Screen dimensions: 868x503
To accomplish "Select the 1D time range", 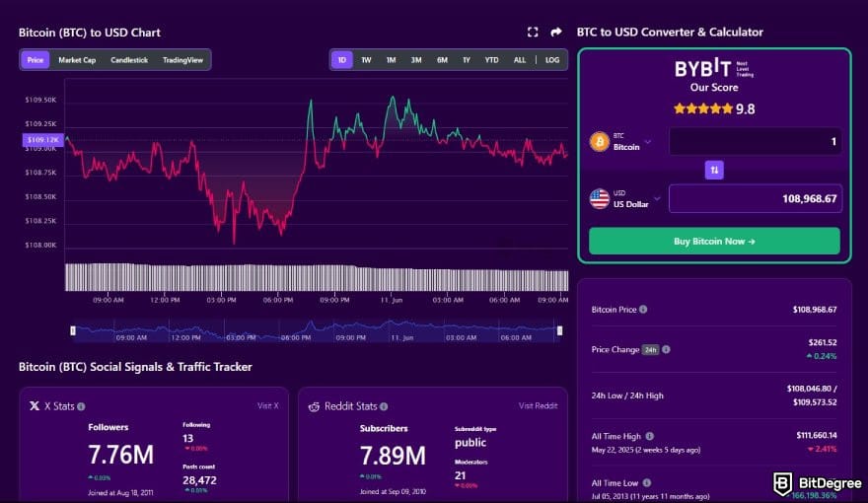I will 341,60.
